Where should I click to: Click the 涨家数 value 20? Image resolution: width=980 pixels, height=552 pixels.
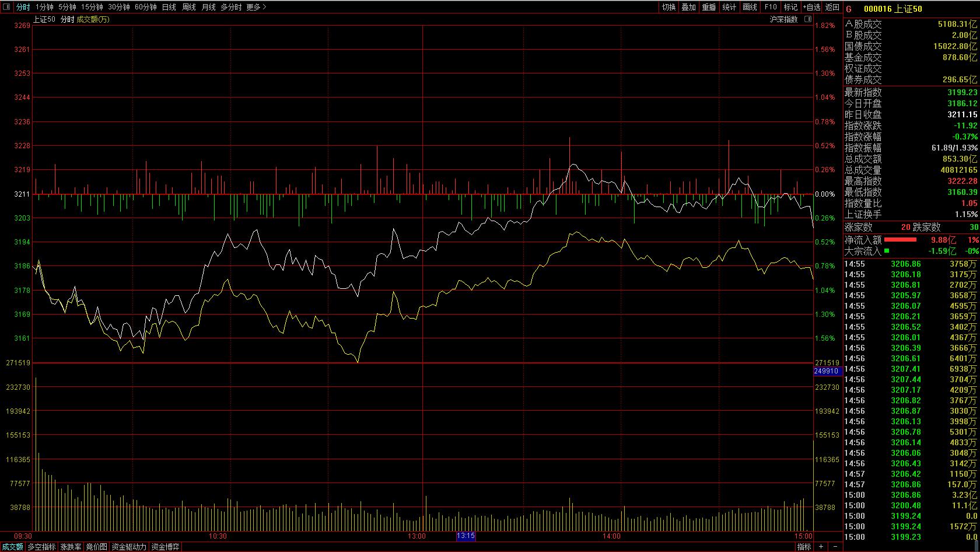pos(905,227)
